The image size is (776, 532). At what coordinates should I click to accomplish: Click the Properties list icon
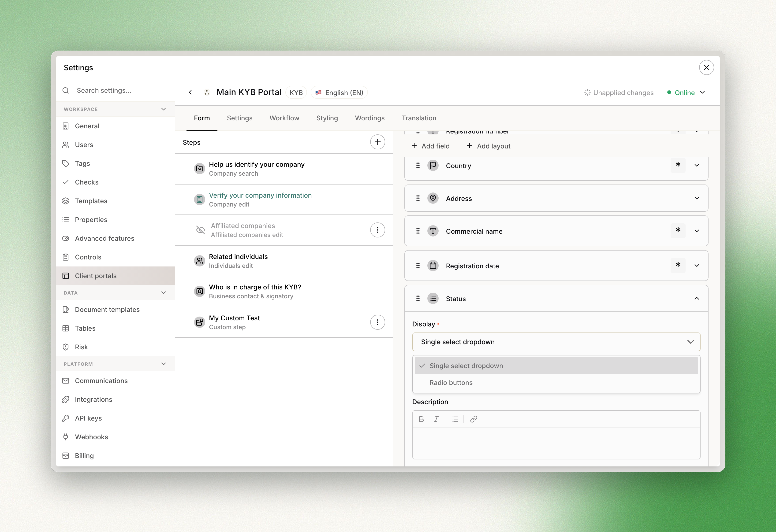tap(66, 219)
